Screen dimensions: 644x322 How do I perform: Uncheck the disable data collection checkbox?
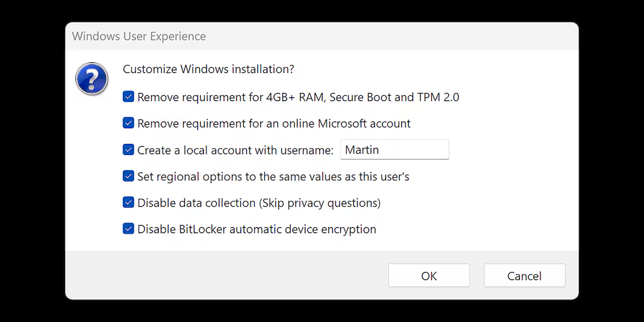[x=129, y=202]
